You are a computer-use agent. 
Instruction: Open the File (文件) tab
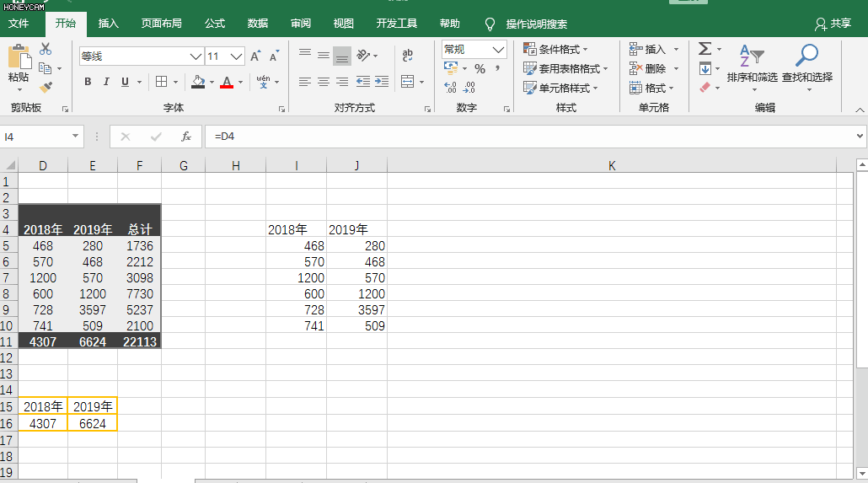tap(19, 24)
